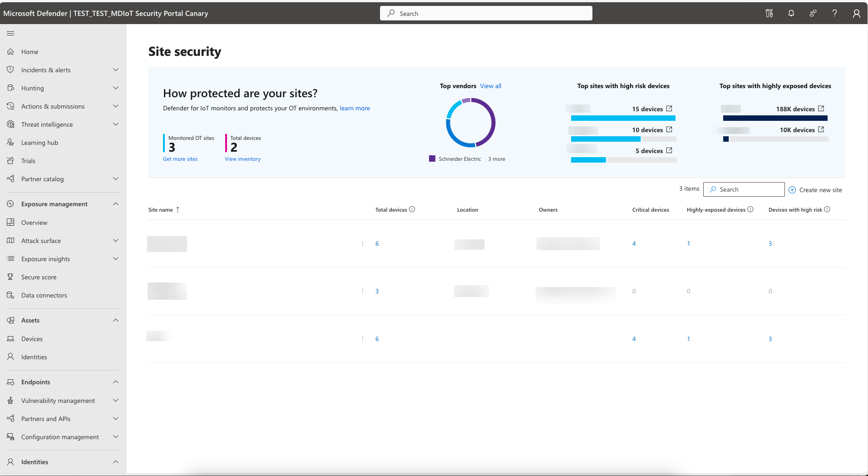The height and width of the screenshot is (476, 868).
Task: Open the three-dot menu on the first site row
Action: click(x=362, y=243)
